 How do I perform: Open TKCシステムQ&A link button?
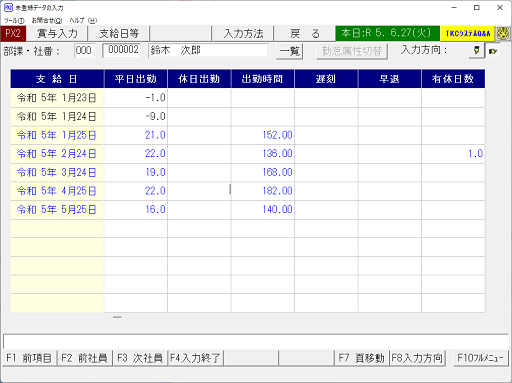467,33
